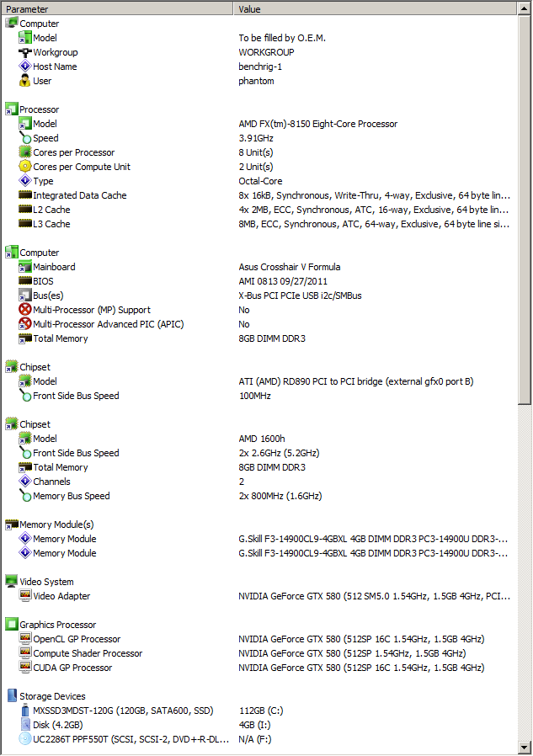Image resolution: width=533 pixels, height=756 pixels.
Task: Select the Processor section header
Action: (39, 109)
